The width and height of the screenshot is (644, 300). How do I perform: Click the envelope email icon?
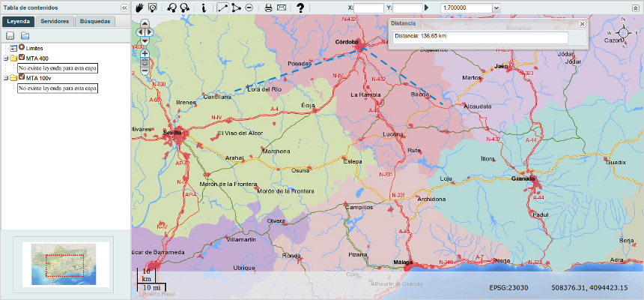[x=282, y=7]
